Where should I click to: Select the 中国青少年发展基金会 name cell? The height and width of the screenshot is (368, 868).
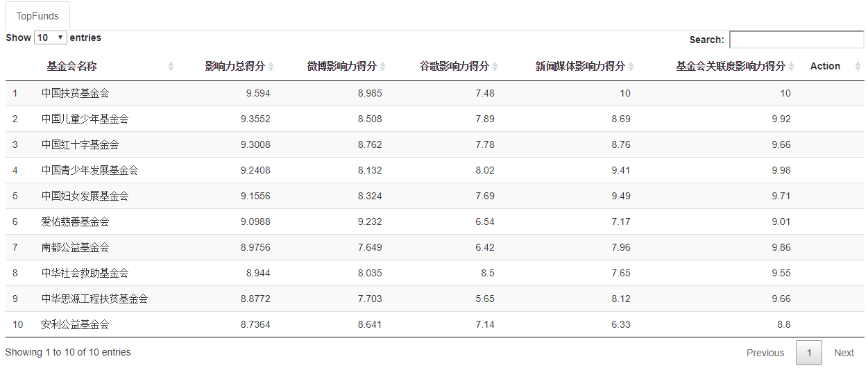[90, 170]
